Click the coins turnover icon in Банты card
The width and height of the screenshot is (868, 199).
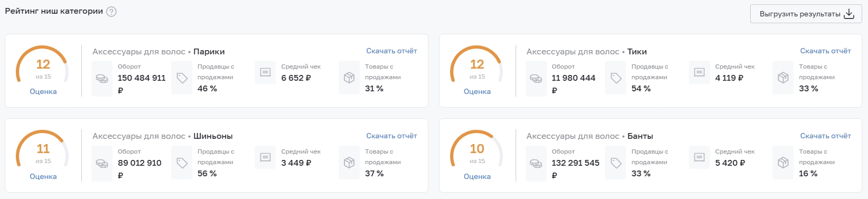pos(536,164)
